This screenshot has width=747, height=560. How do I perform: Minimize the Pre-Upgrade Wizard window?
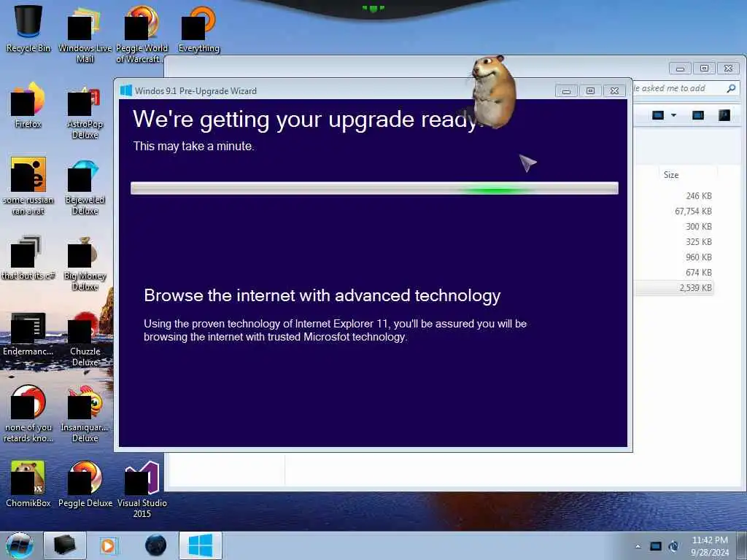coord(566,90)
